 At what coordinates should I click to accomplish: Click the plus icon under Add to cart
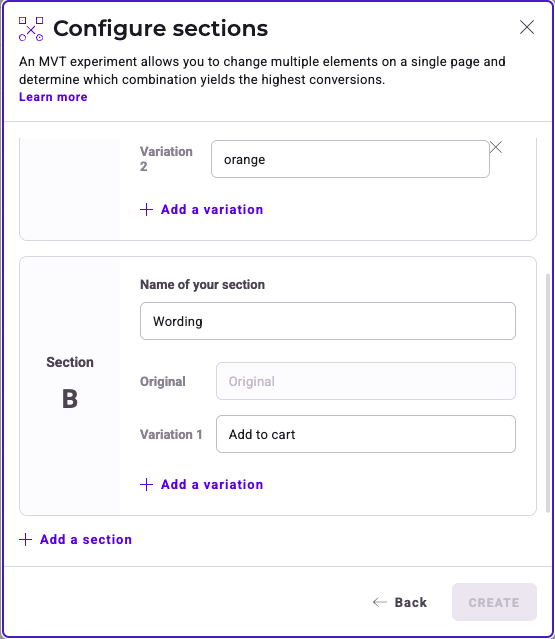point(146,485)
